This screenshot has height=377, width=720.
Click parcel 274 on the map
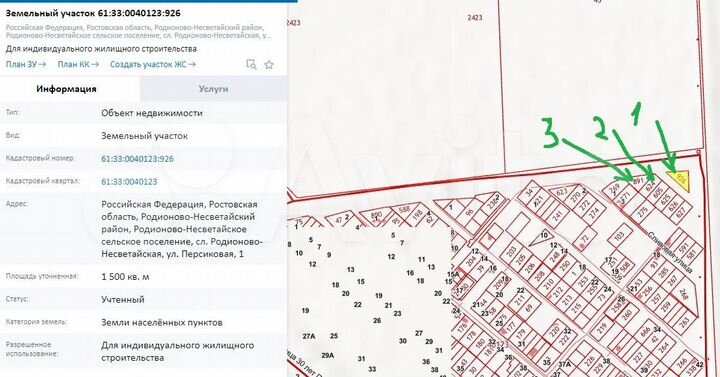(595, 212)
